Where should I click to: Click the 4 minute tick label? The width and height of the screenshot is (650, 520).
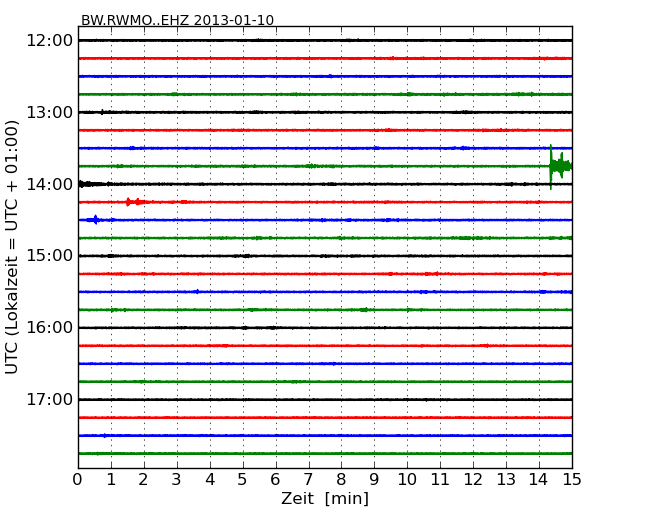pyautogui.click(x=210, y=480)
